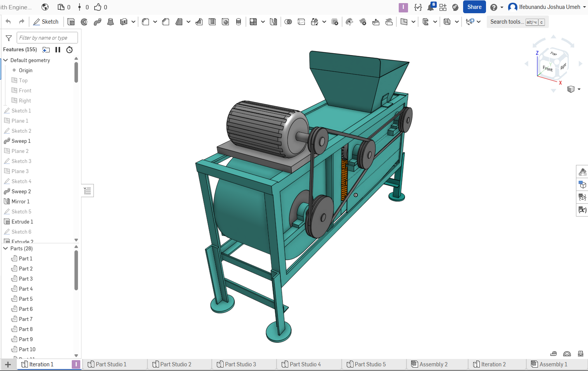Viewport: 588px width, 371px height.
Task: Pause feature regeneration with the pause toggle
Action: pos(58,50)
